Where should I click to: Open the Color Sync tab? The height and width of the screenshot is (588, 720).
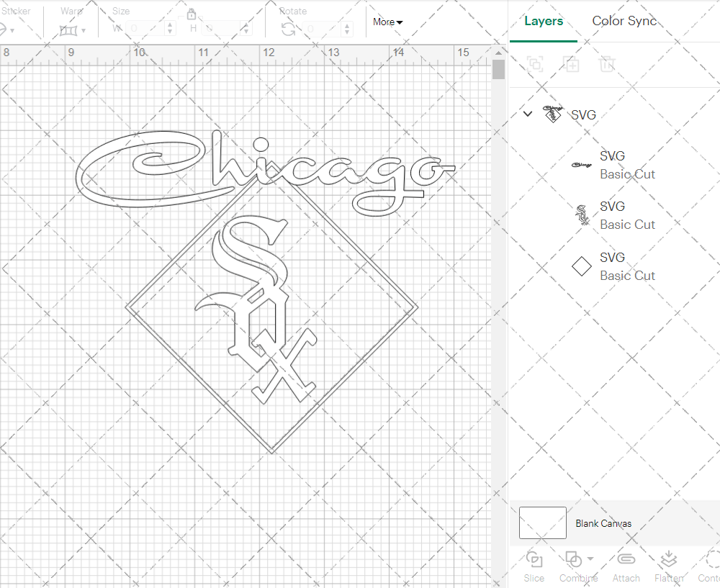pos(624,21)
